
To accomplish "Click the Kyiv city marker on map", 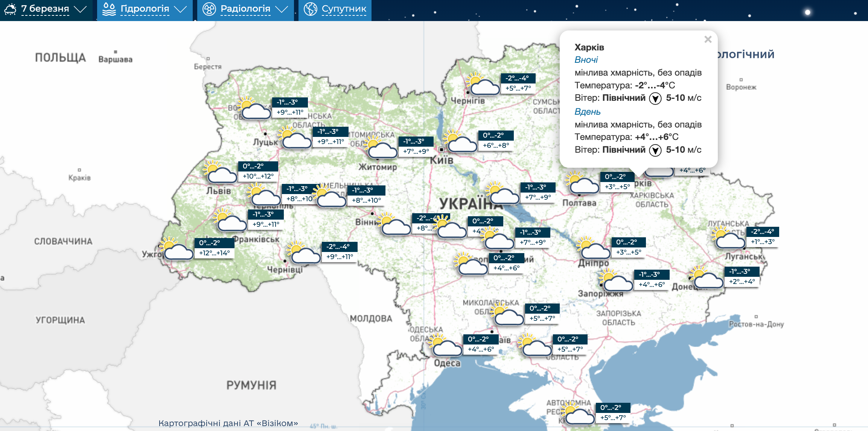I will [442, 150].
